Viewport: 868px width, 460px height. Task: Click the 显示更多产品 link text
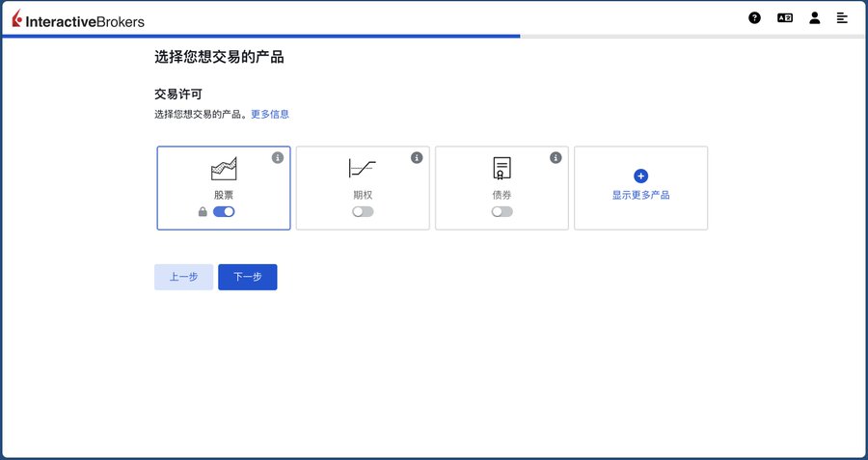(640, 195)
